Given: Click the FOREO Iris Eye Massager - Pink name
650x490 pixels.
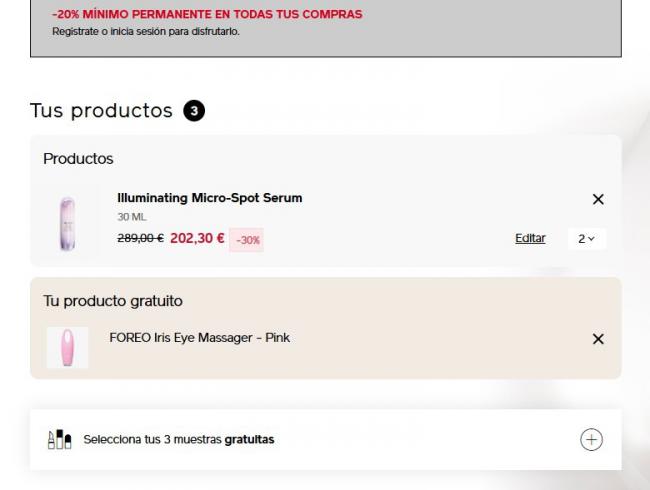Looking at the screenshot, I should coord(199,337).
